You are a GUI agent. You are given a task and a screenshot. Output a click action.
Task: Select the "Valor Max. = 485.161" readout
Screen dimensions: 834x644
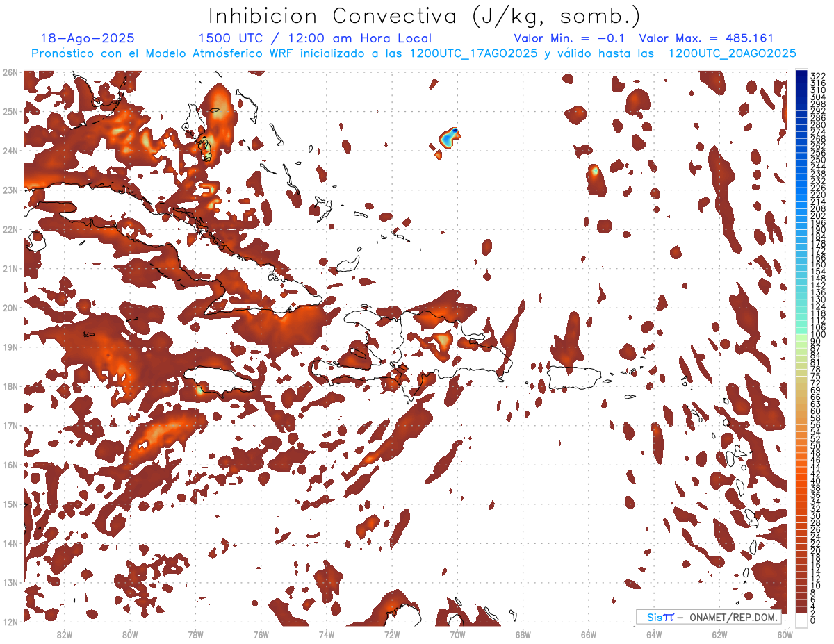[706, 39]
